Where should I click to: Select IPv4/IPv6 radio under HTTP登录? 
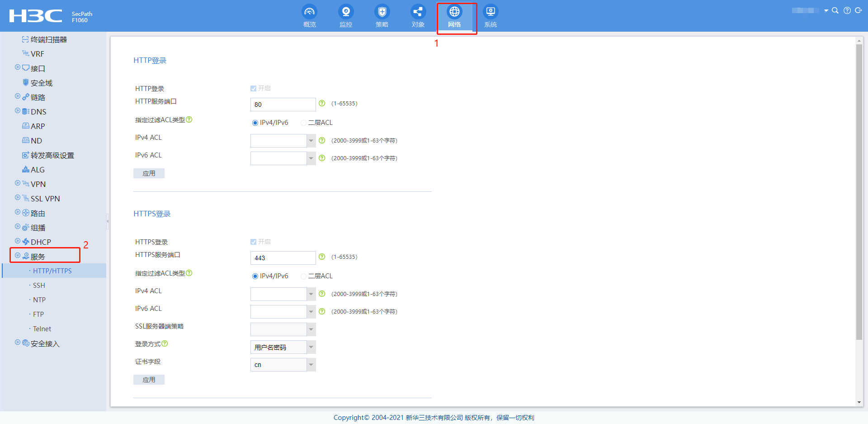(x=255, y=123)
